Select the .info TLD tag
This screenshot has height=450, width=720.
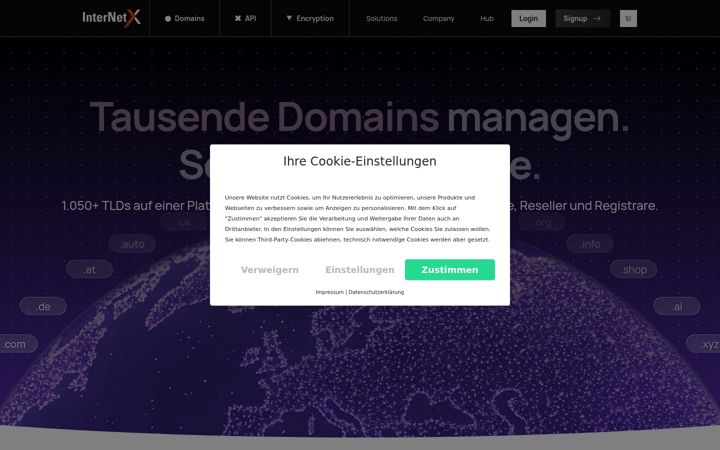coord(590,244)
